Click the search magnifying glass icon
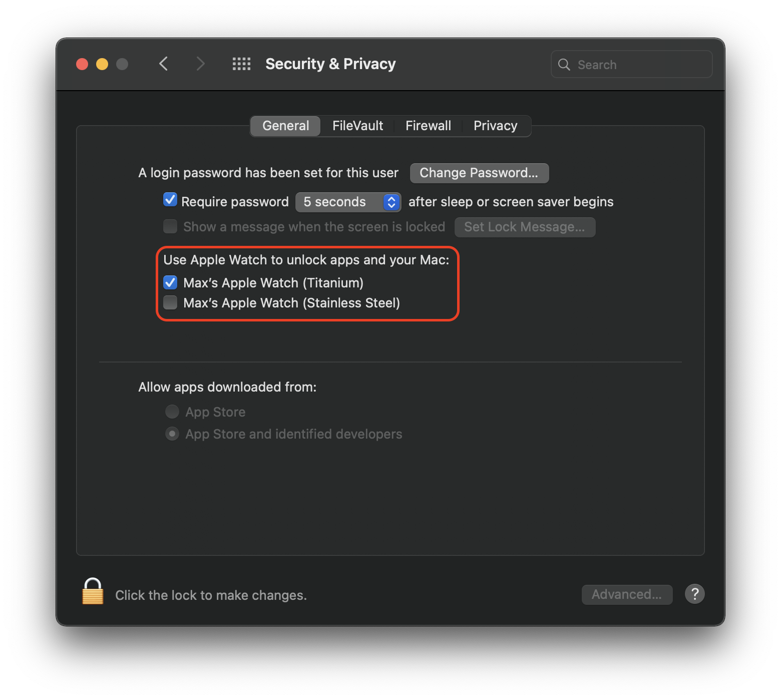This screenshot has height=700, width=781. click(564, 64)
